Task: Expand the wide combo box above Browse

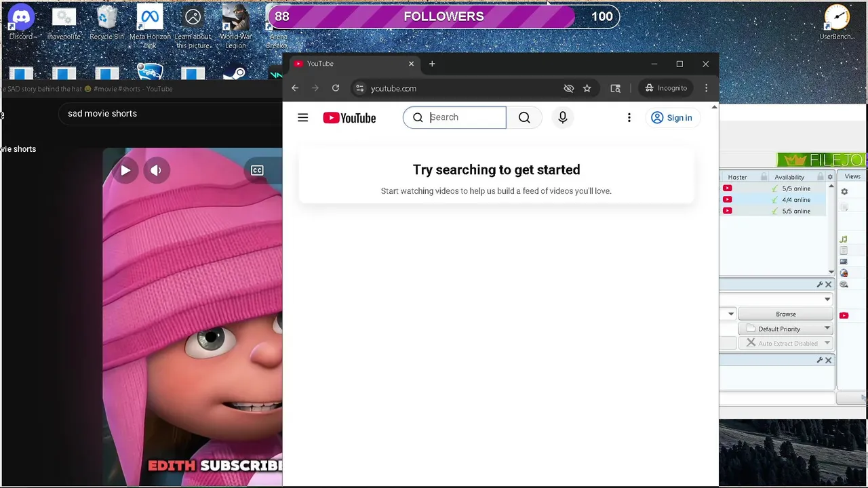Action: 776,299
